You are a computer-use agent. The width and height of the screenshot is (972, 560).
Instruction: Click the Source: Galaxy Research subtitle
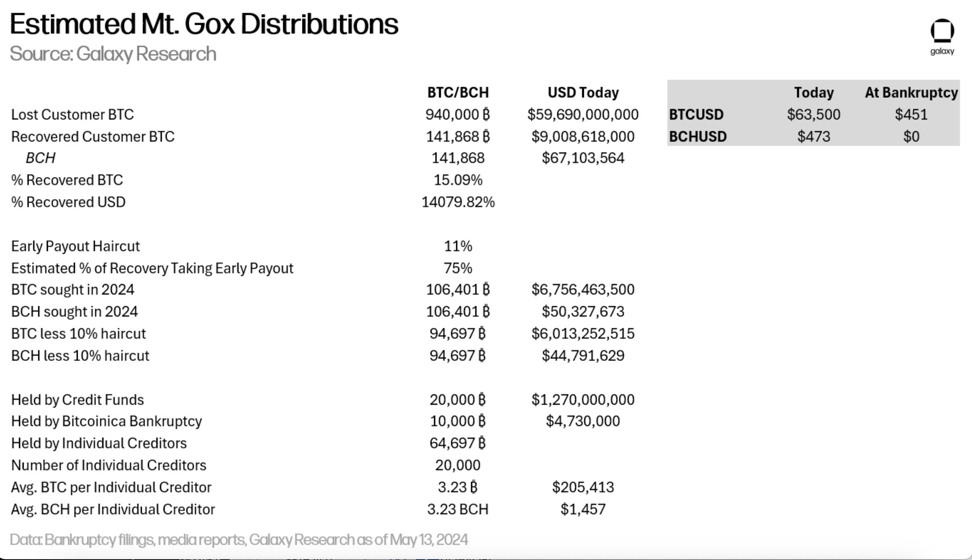(113, 54)
